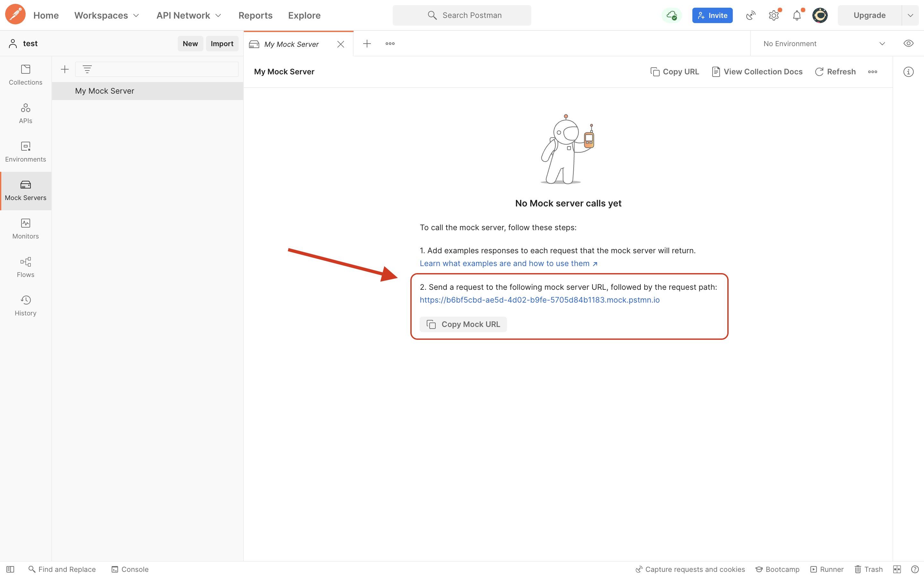Expand the Workspaces dropdown
The height and width of the screenshot is (577, 924).
107,16
